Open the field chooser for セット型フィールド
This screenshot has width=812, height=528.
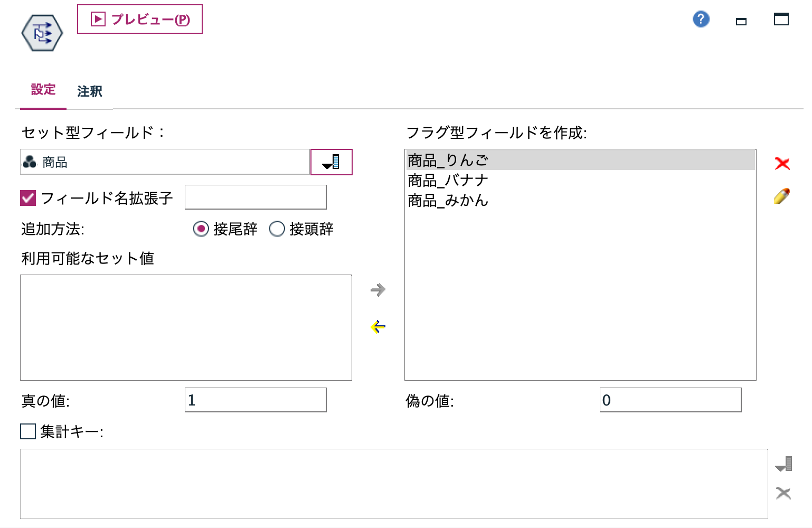(331, 162)
